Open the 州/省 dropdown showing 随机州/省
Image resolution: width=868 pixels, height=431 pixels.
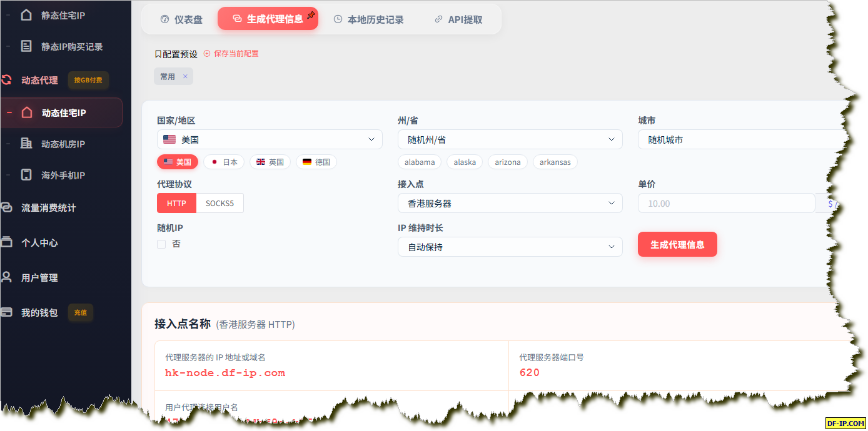coord(510,139)
